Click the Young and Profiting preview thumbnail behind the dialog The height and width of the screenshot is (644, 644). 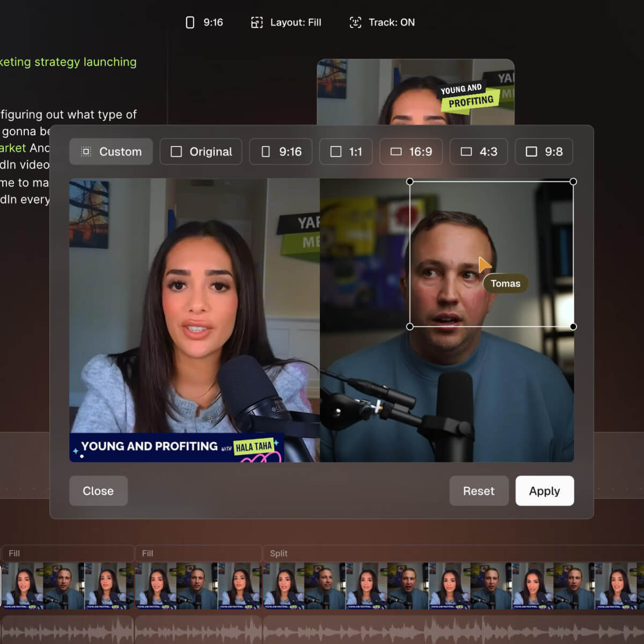415,92
